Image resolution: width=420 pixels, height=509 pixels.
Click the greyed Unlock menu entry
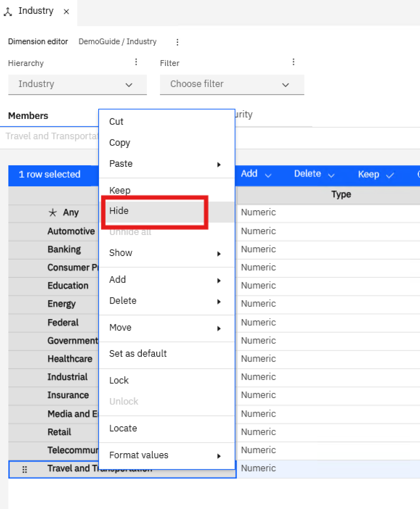(x=167, y=402)
